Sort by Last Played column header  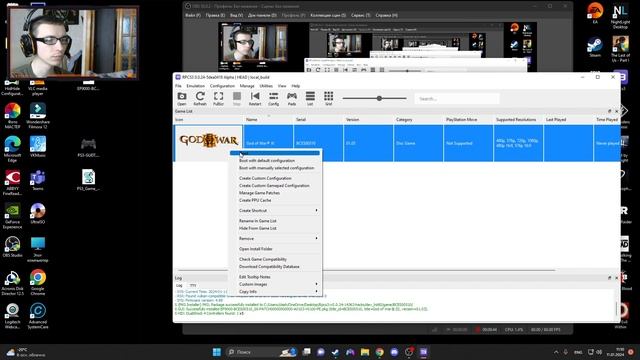568,120
